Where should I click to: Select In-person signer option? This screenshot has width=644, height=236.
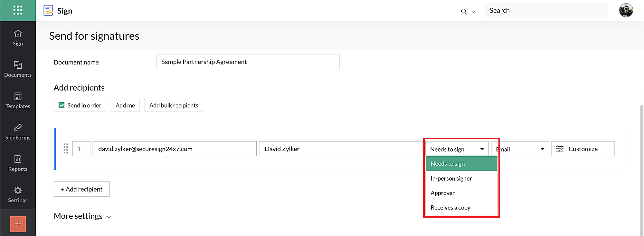point(451,178)
